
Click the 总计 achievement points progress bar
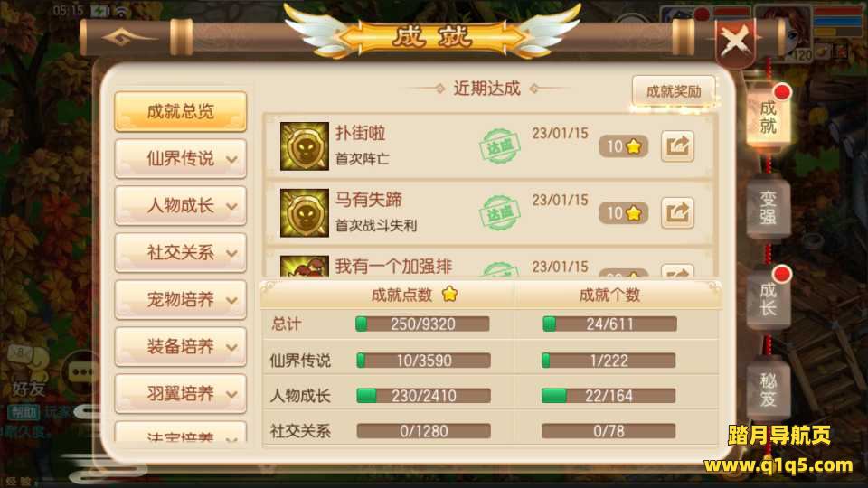pos(423,324)
